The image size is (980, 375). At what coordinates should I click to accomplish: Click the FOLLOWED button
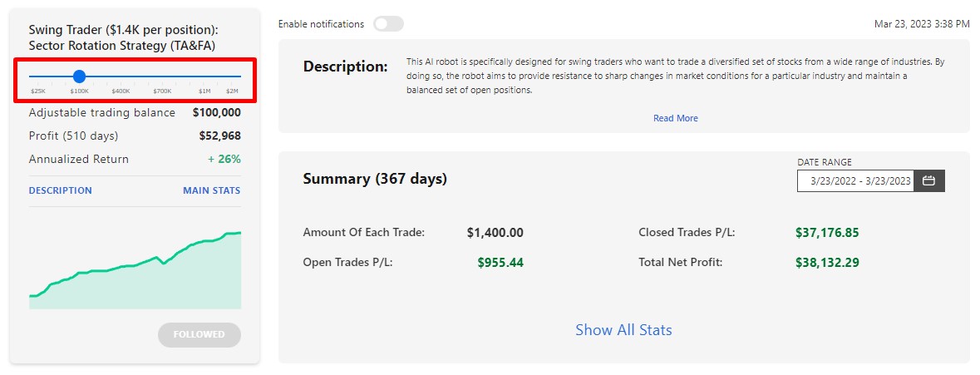[x=199, y=334]
